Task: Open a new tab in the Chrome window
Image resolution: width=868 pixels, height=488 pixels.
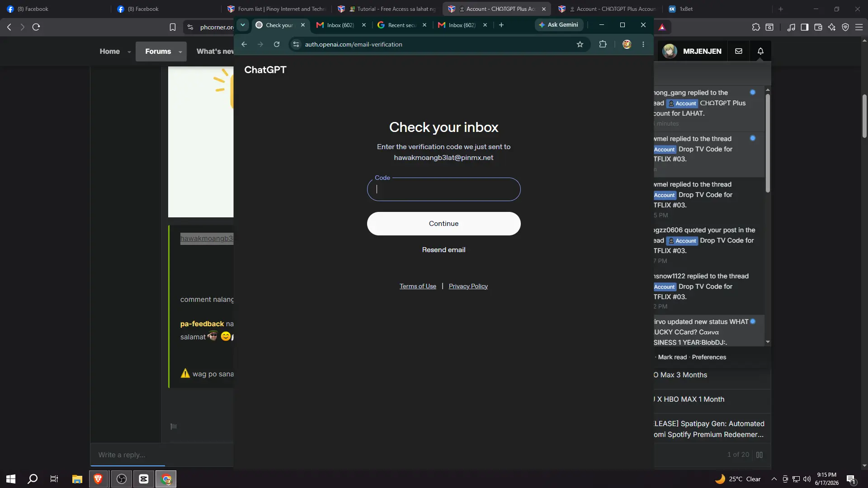Action: pos(501,25)
